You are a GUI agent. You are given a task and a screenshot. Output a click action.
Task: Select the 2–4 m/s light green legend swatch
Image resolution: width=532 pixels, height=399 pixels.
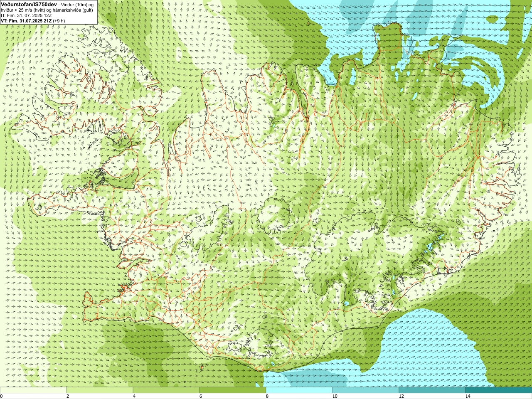100,390
